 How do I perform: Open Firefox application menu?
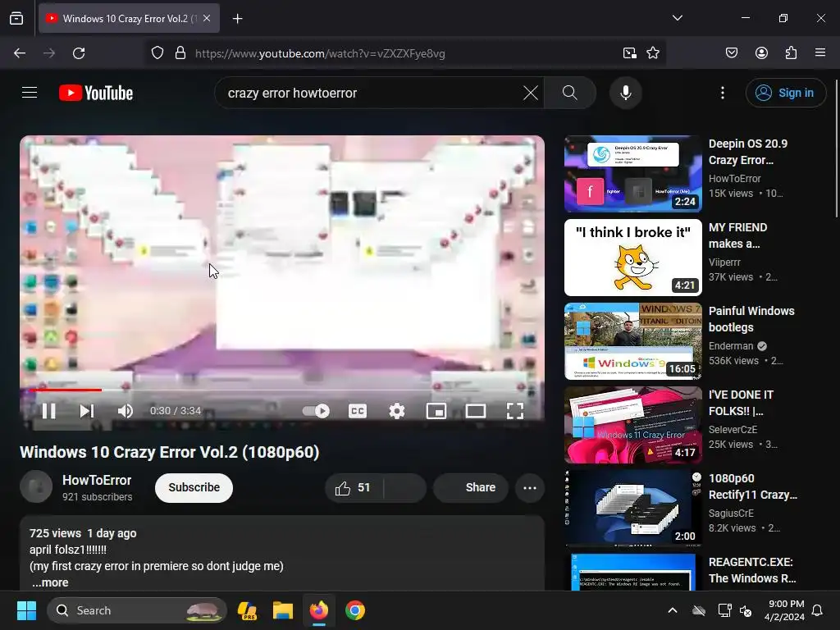click(x=820, y=53)
